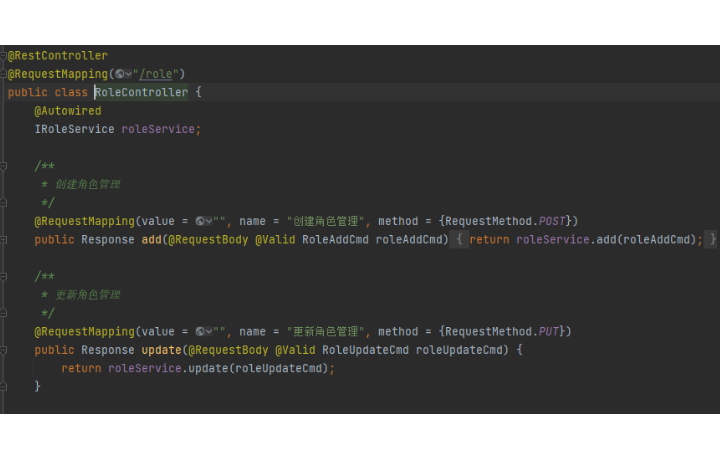Click the globe icon in PUT RequestMapping value
The image size is (720, 450).
(200, 331)
